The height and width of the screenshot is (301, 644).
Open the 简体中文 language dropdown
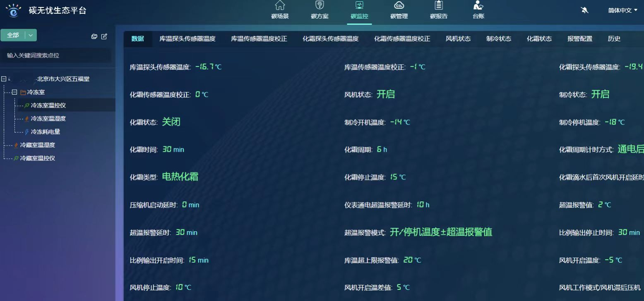coord(622,10)
